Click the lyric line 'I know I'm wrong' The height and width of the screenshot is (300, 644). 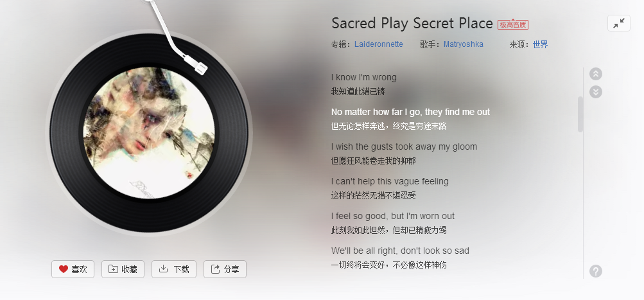coord(364,77)
